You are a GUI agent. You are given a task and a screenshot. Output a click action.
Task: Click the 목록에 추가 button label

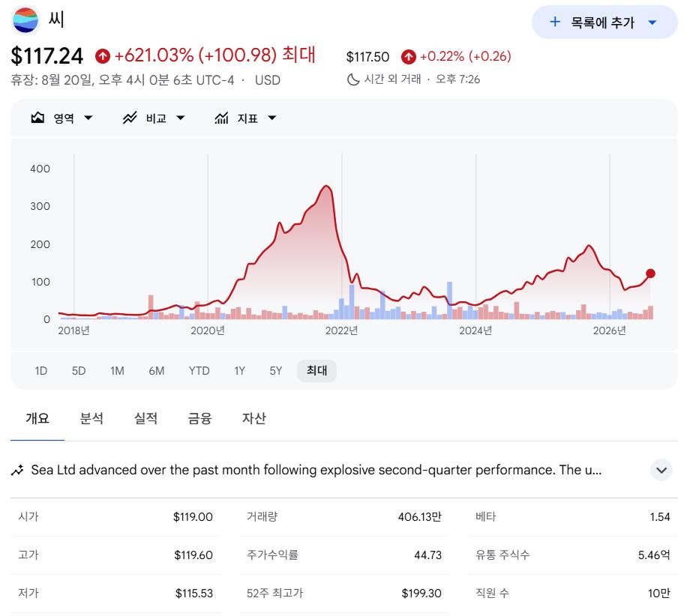[602, 22]
